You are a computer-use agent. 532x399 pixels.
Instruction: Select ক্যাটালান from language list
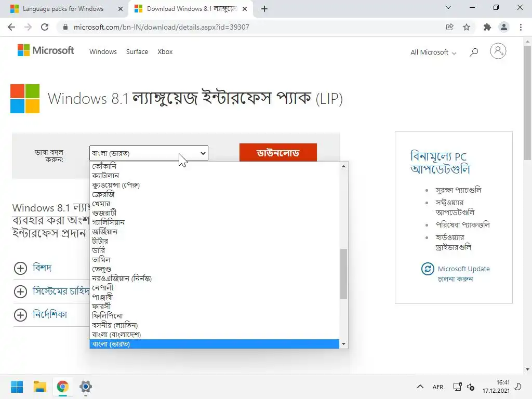click(215, 176)
